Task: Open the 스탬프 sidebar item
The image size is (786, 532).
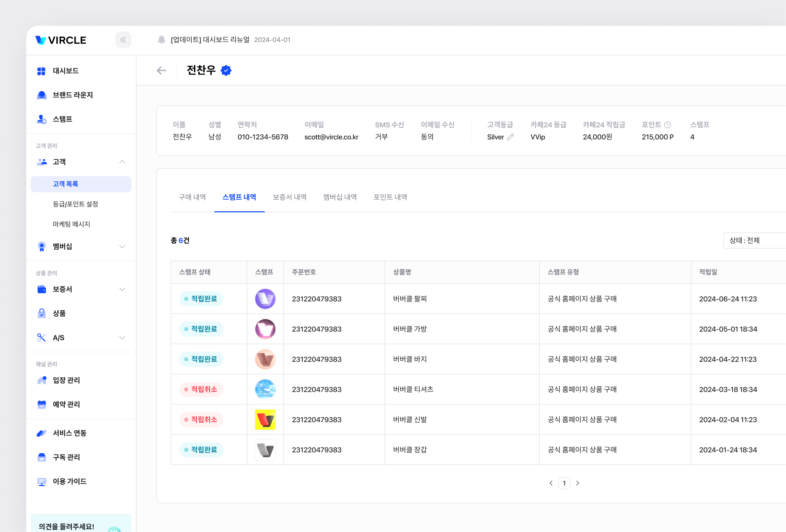Action: point(62,119)
